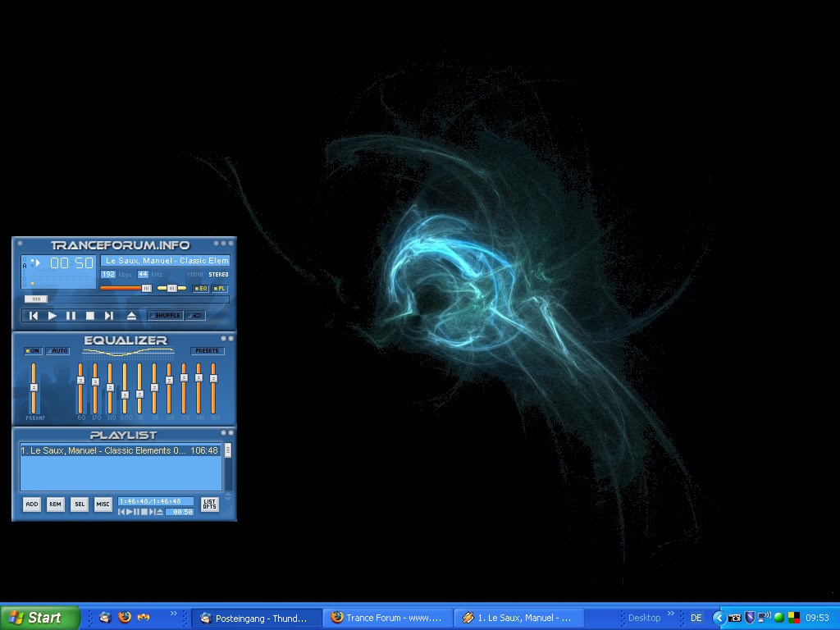
Task: Click the ADD button in the playlist
Action: (x=31, y=504)
